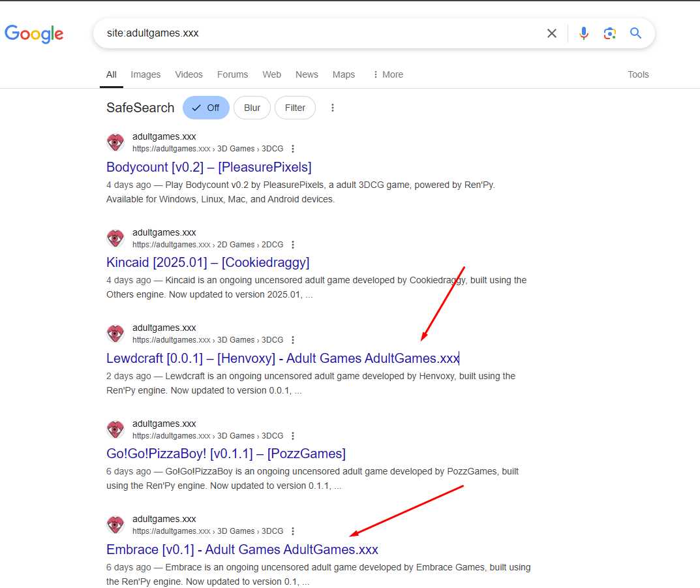Click the adultgames.xxx site name above Kincaid
700x588 pixels.
point(164,232)
